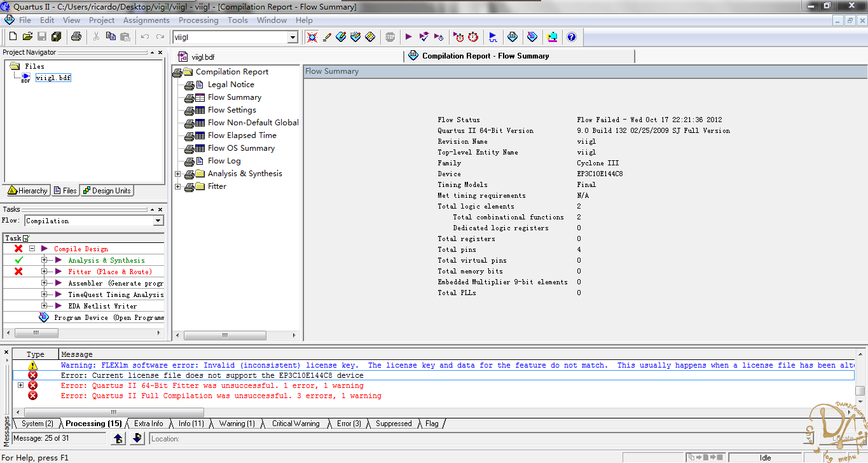Select the Program Device task row
This screenshot has width=868, height=463.
[83, 317]
